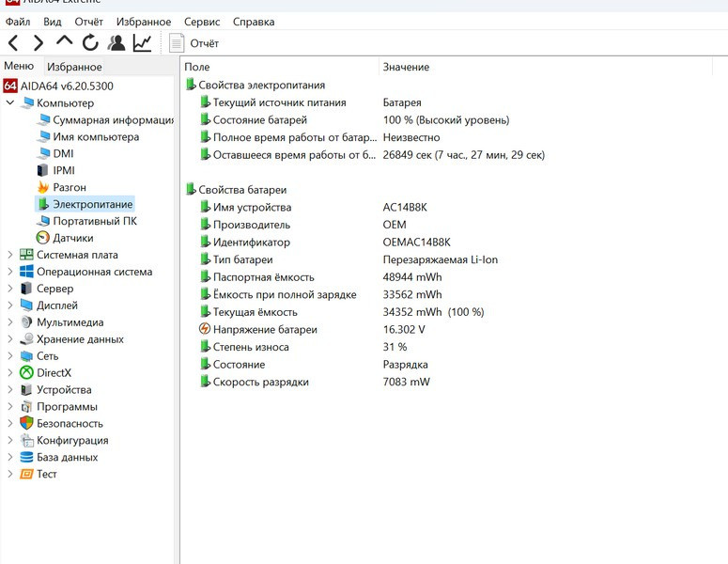Open the Файл menu
The image size is (728, 564).
point(18,22)
